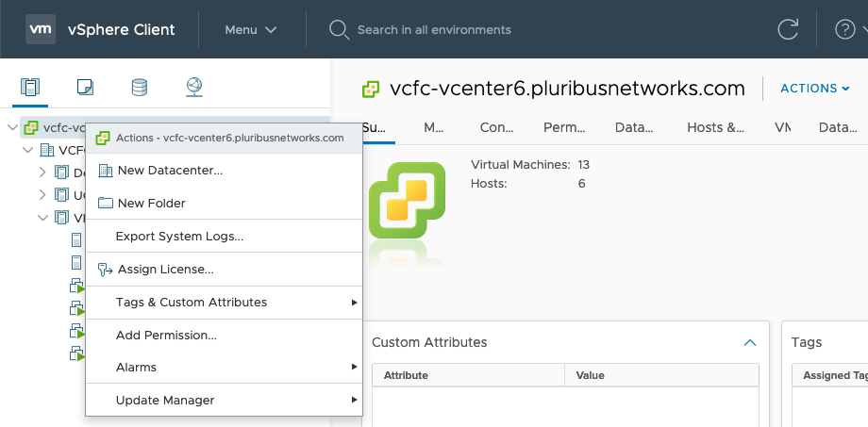The width and height of the screenshot is (868, 427).
Task: Open the VMs tab
Action: 782,128
